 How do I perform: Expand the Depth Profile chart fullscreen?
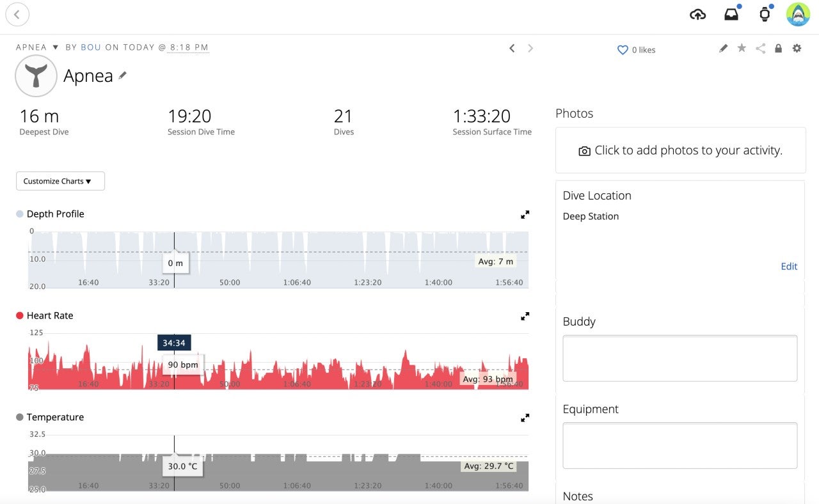tap(525, 215)
